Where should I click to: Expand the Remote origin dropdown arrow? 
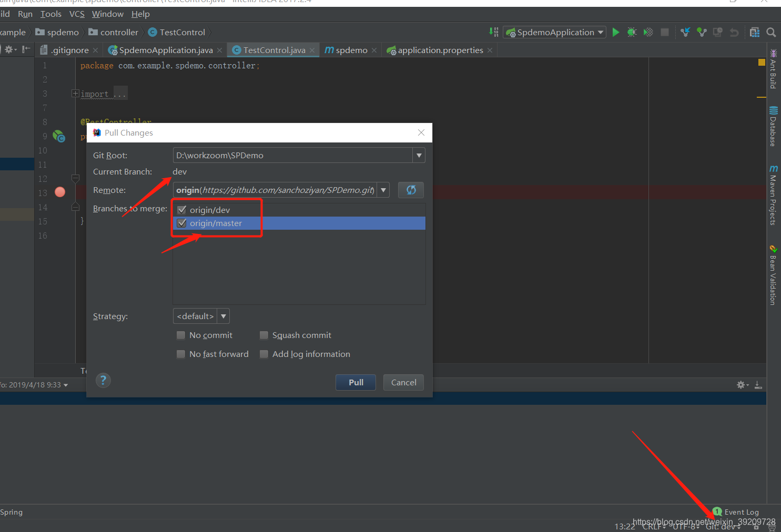[383, 190]
